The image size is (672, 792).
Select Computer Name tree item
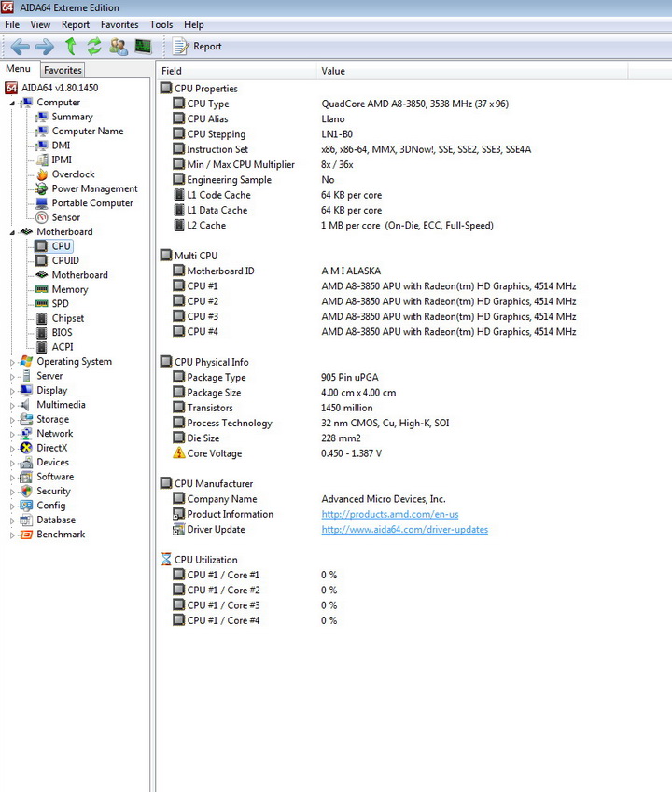click(x=88, y=132)
